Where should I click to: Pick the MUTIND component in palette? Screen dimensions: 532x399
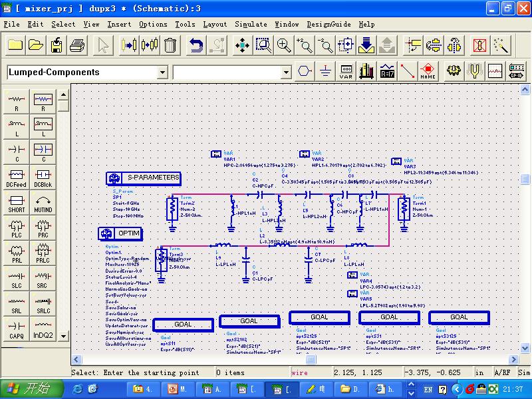click(x=43, y=203)
